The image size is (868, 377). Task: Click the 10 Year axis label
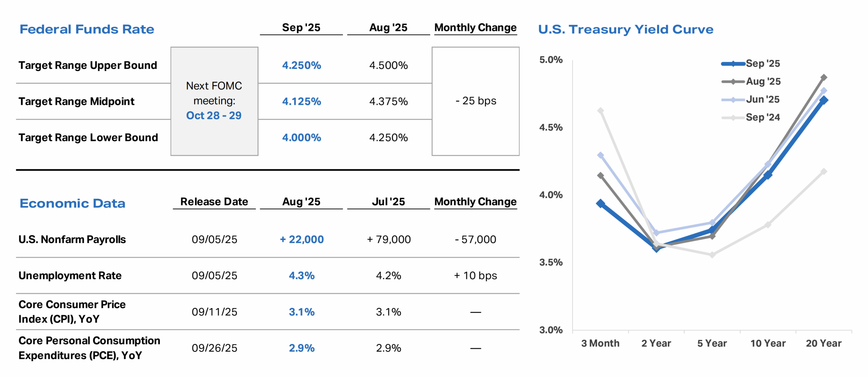click(768, 343)
